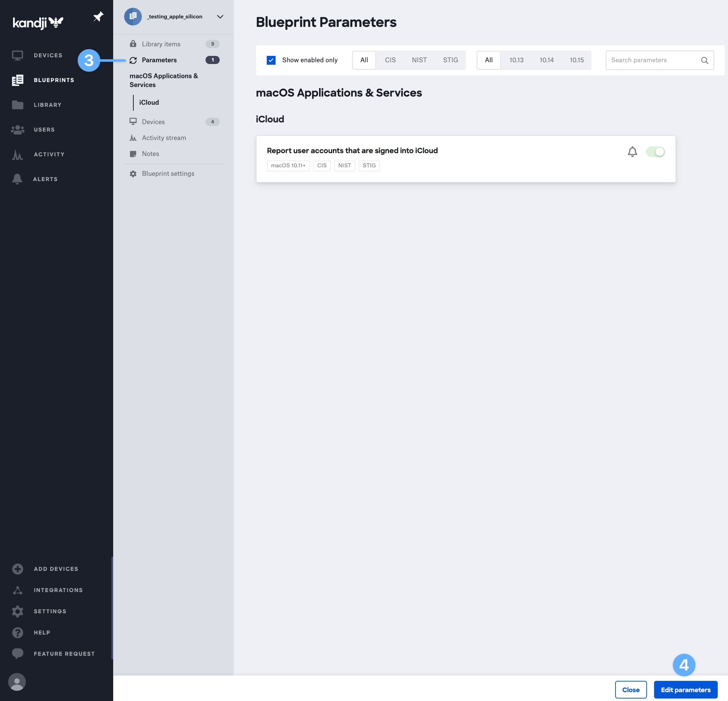Open the Integrations section
The height and width of the screenshot is (701, 728).
coord(58,590)
